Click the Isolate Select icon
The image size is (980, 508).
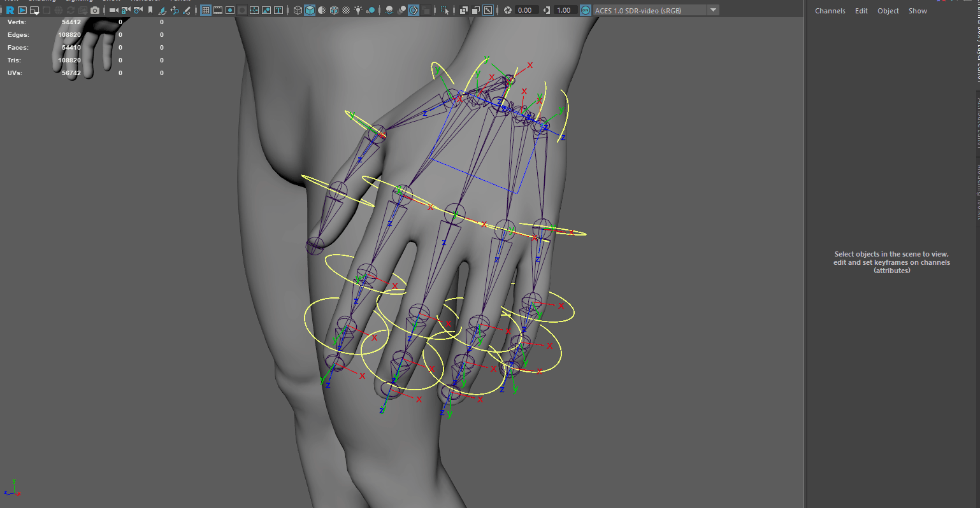(445, 10)
